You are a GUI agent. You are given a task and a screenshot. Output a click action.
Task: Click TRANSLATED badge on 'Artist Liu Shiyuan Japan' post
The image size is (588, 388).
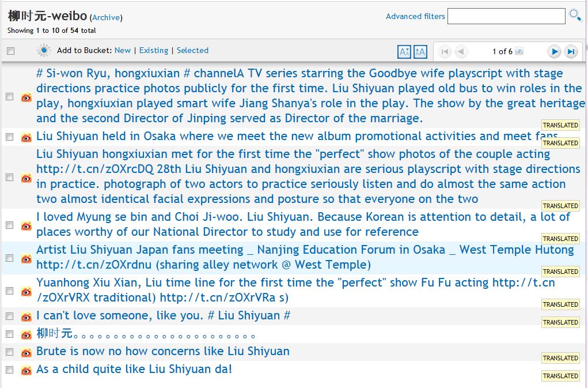(560, 272)
